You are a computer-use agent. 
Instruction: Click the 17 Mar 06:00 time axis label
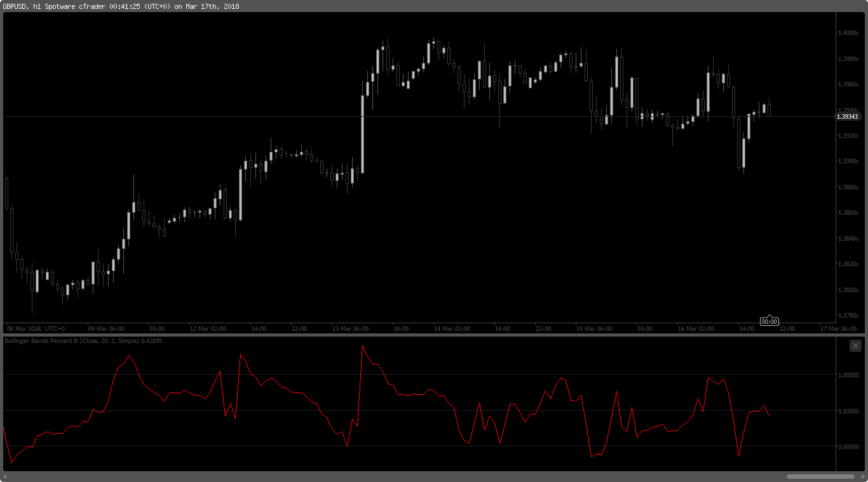838,329
